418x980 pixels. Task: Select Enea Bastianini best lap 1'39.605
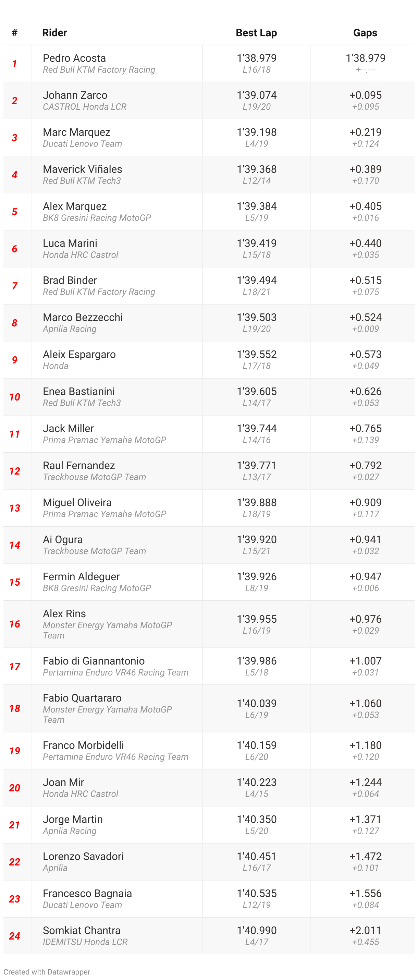coord(257,392)
